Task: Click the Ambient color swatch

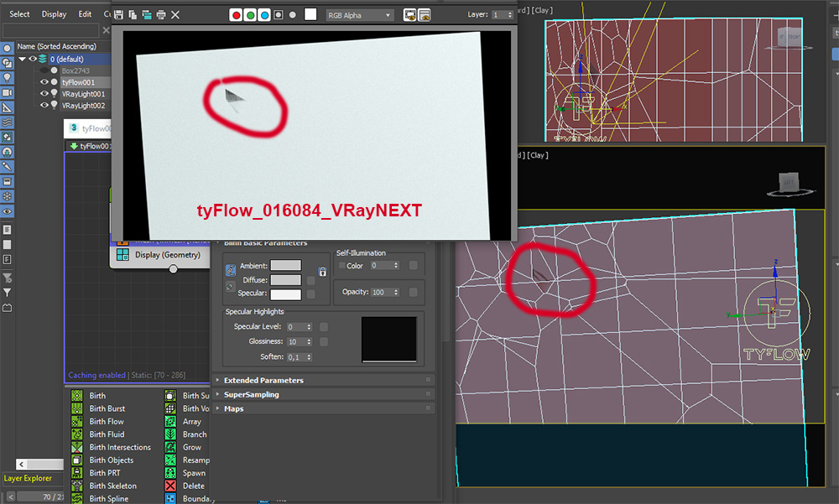Action: [x=286, y=265]
